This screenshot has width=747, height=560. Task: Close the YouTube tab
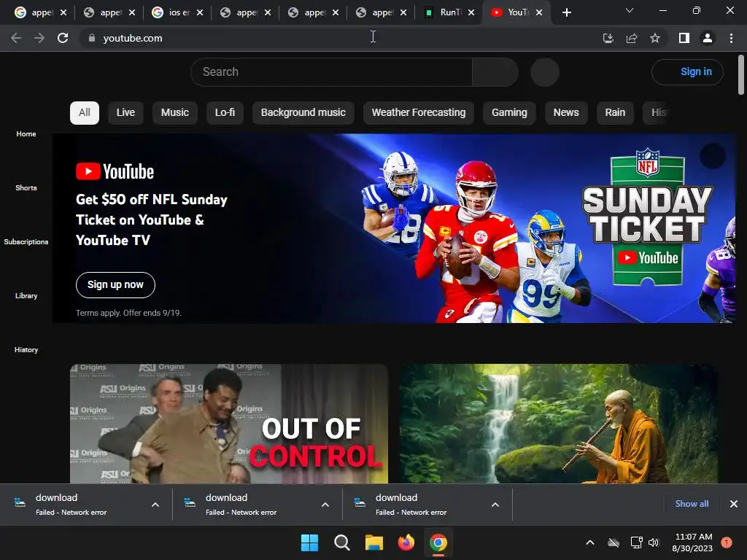tap(539, 12)
